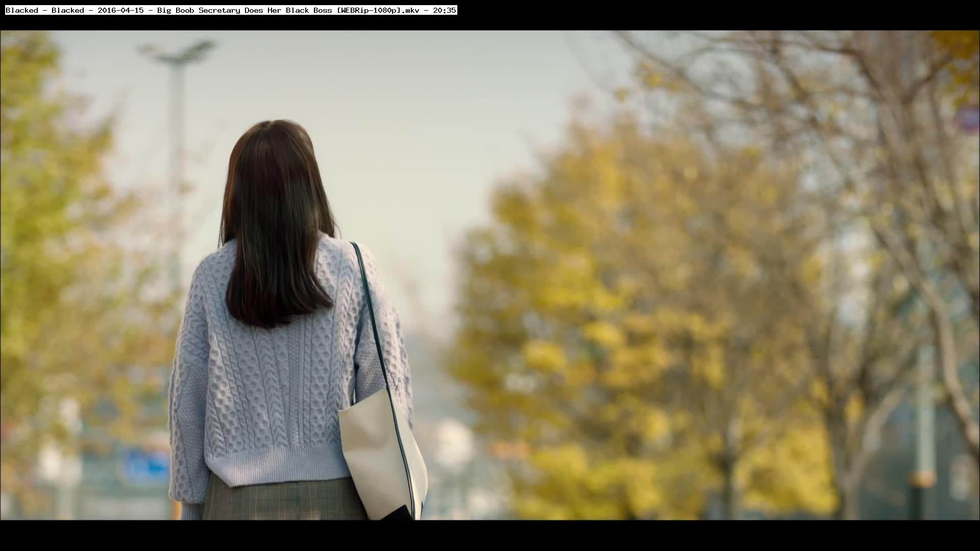Click the 2016-04-15 date in the overlay text

(120, 10)
